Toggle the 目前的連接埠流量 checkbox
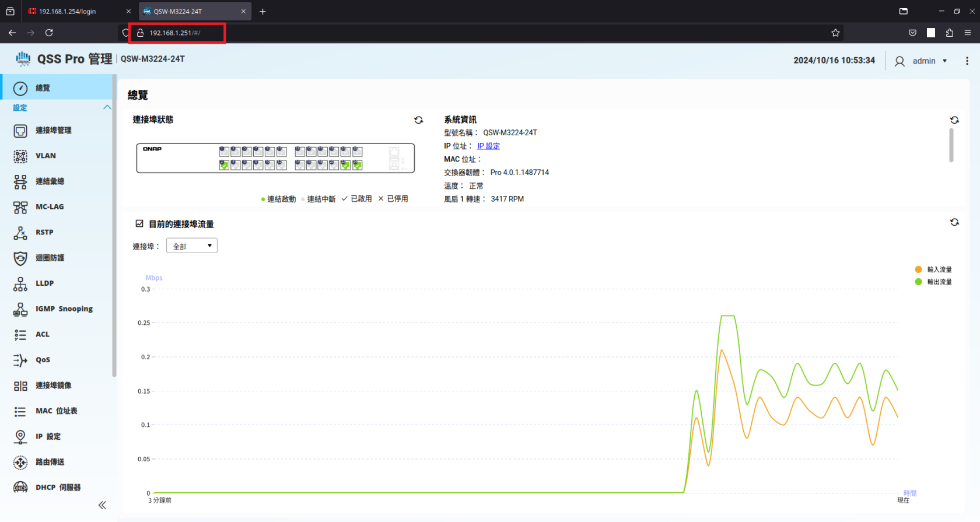The width and height of the screenshot is (980, 522). tap(139, 223)
